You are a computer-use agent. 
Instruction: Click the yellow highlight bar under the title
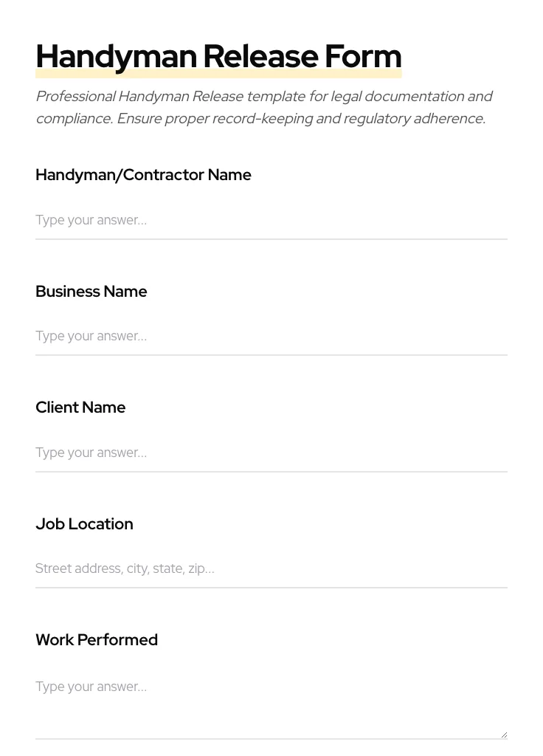[x=218, y=74]
